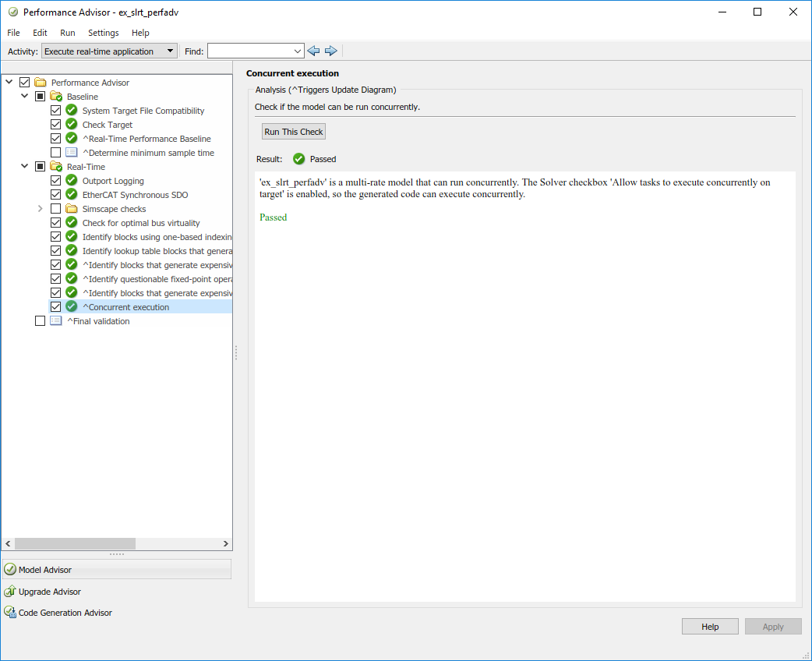
Task: Enable Determine minimum sample time checkbox
Action: tap(55, 152)
